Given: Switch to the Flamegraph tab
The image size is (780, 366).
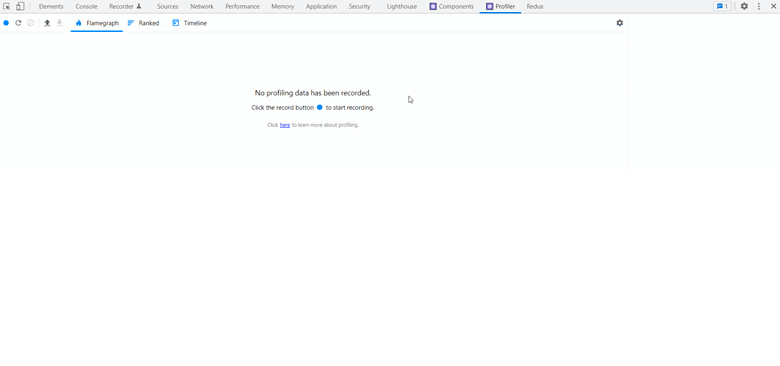Looking at the screenshot, I should pos(97,23).
